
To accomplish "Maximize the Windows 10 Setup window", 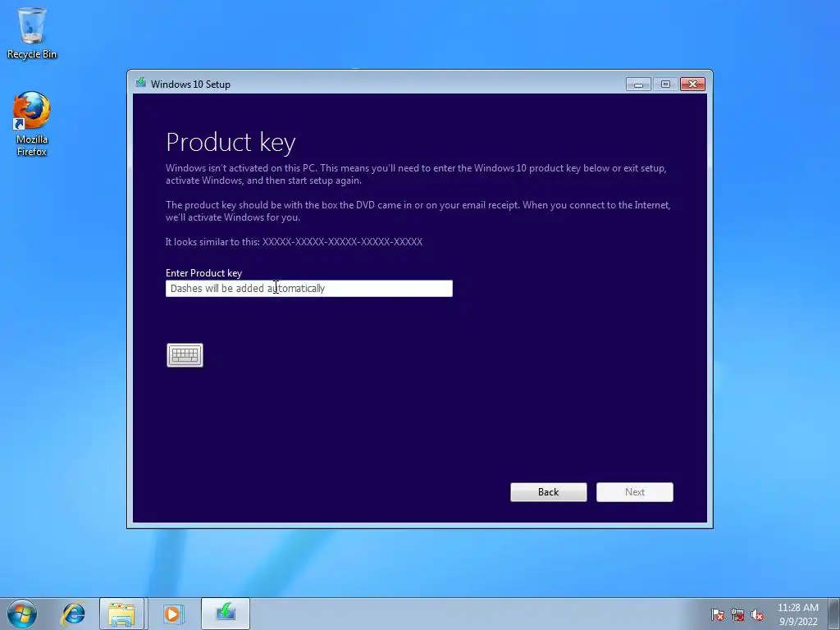I will coord(665,84).
